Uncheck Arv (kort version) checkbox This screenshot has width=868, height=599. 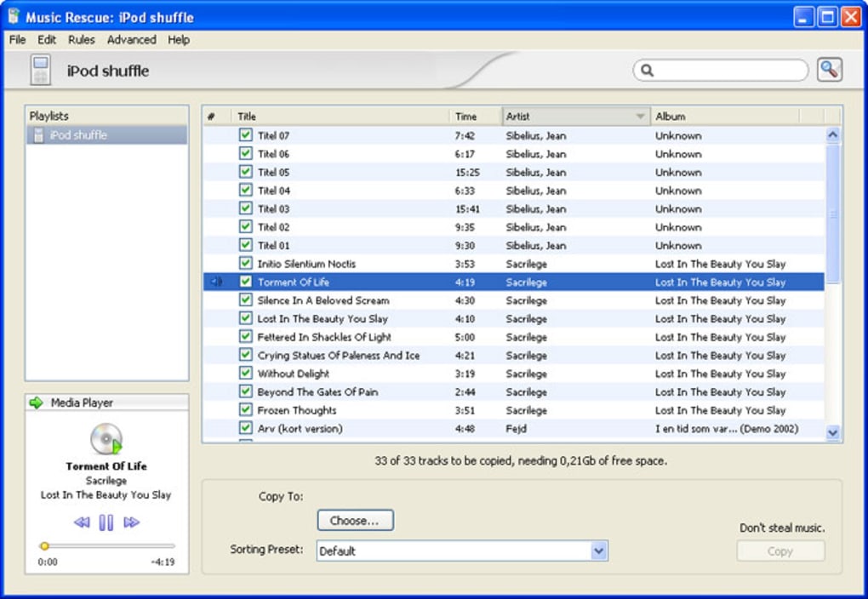point(246,427)
